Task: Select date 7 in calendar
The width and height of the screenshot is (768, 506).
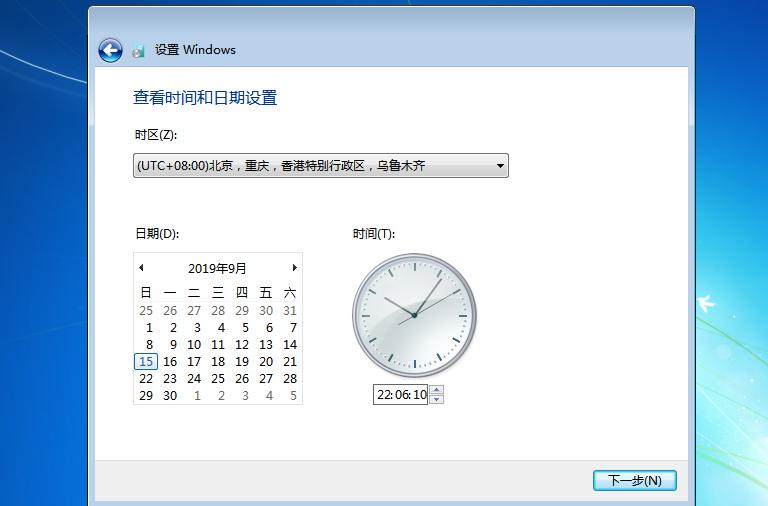Action: click(293, 328)
